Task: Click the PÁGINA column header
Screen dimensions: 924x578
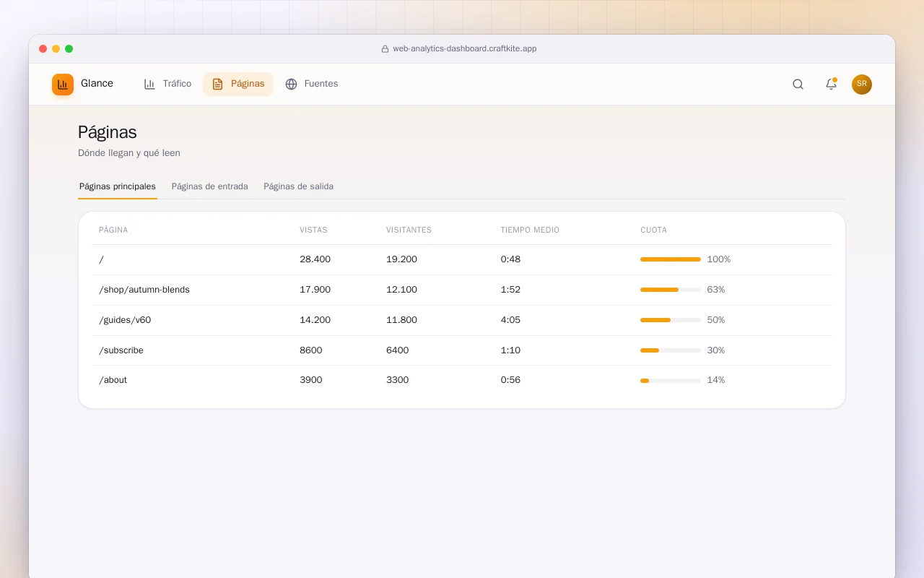Action: point(113,230)
